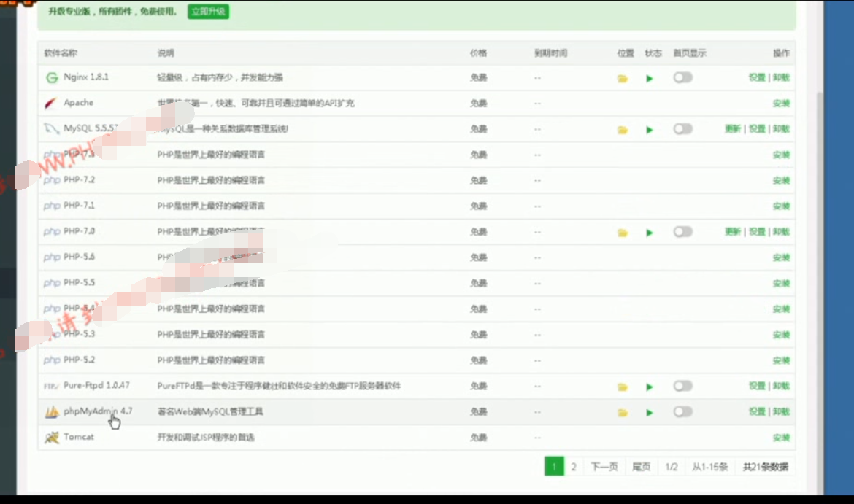The height and width of the screenshot is (504, 854).
Task: Select the Tomcat name text
Action: [x=78, y=436]
